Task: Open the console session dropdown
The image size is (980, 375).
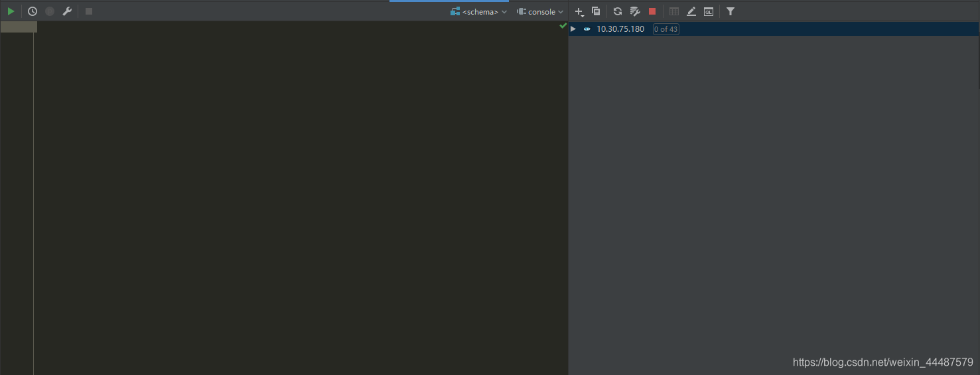Action: point(540,11)
